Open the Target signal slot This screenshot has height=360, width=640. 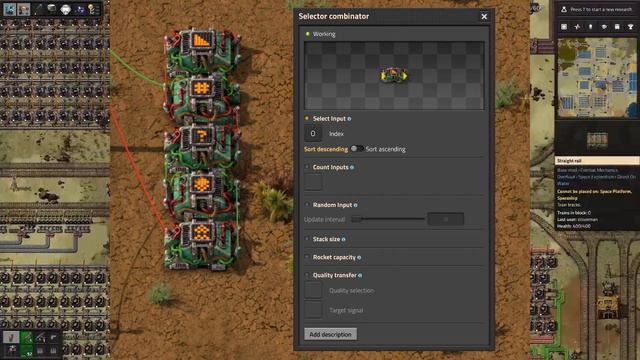click(x=313, y=310)
